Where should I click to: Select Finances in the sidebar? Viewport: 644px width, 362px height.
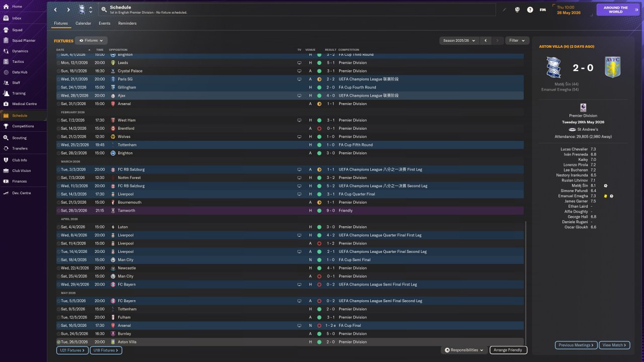pos(23,181)
